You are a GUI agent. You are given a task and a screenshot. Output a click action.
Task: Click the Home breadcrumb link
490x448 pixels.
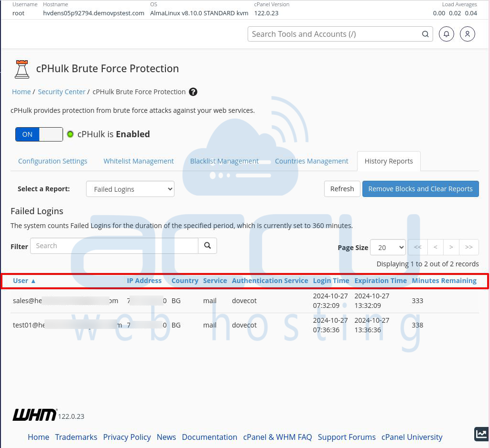pyautogui.click(x=21, y=92)
